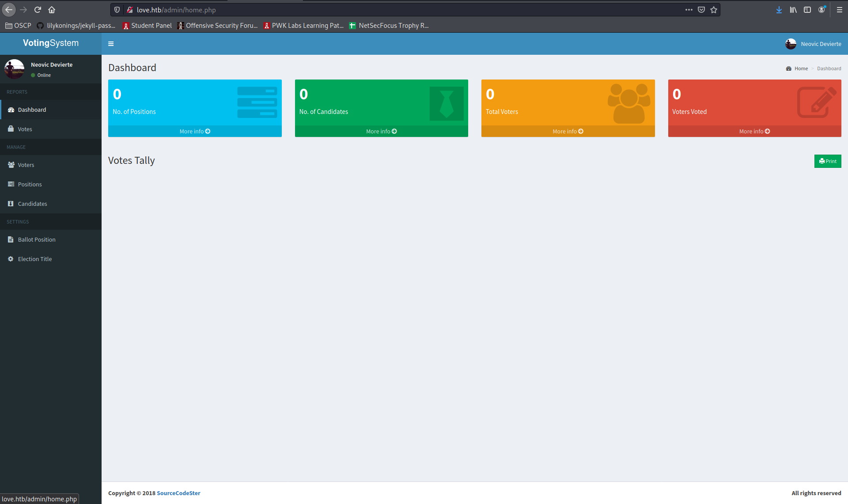Screen dimensions: 848x504
Task: Toggle the sidebar hamburger menu
Action: coord(111,44)
